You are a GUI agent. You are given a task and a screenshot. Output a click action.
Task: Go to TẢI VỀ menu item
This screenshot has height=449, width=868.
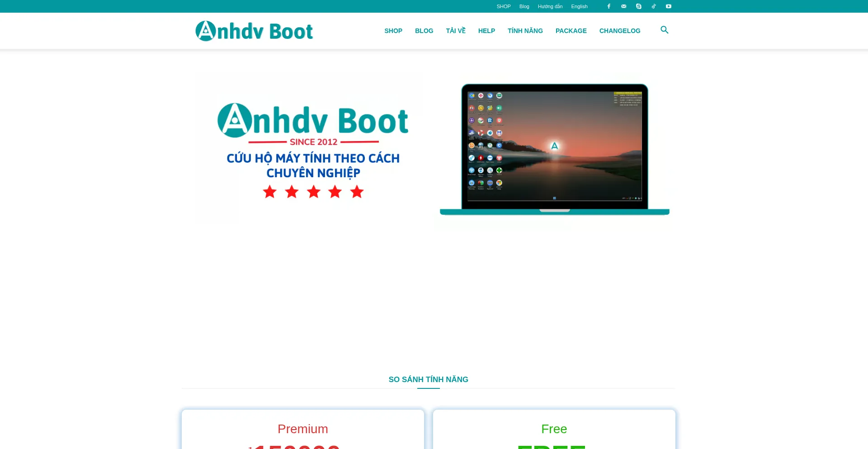(x=456, y=31)
